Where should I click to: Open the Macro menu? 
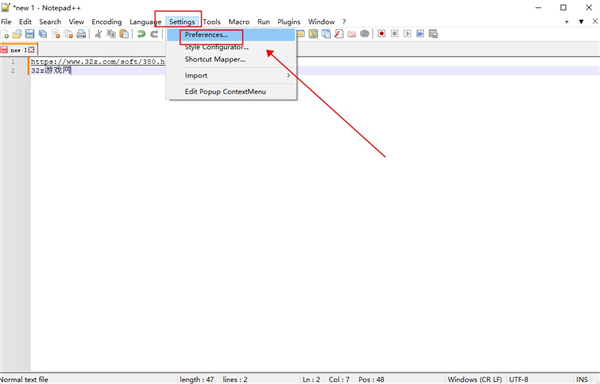[239, 22]
